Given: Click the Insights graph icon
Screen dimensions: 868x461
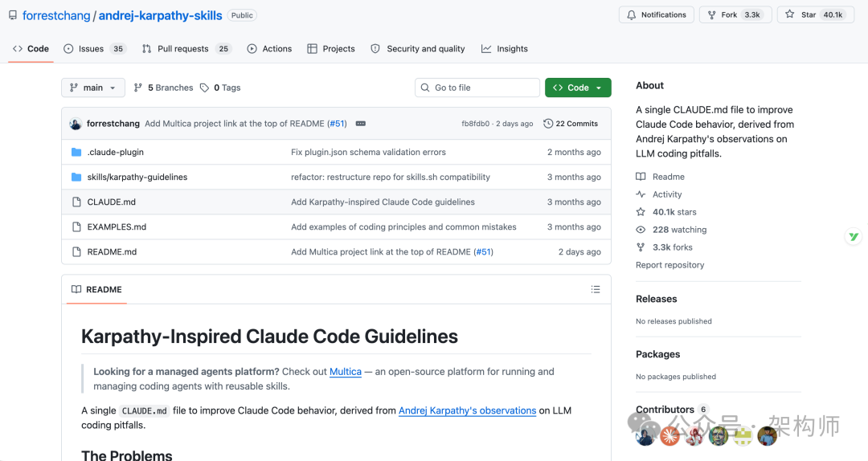Looking at the screenshot, I should (486, 49).
